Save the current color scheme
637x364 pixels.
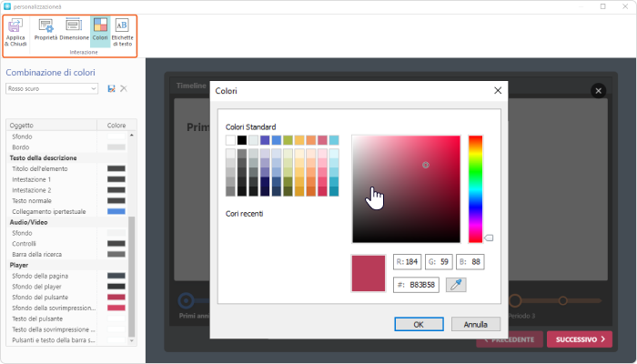[x=111, y=88]
